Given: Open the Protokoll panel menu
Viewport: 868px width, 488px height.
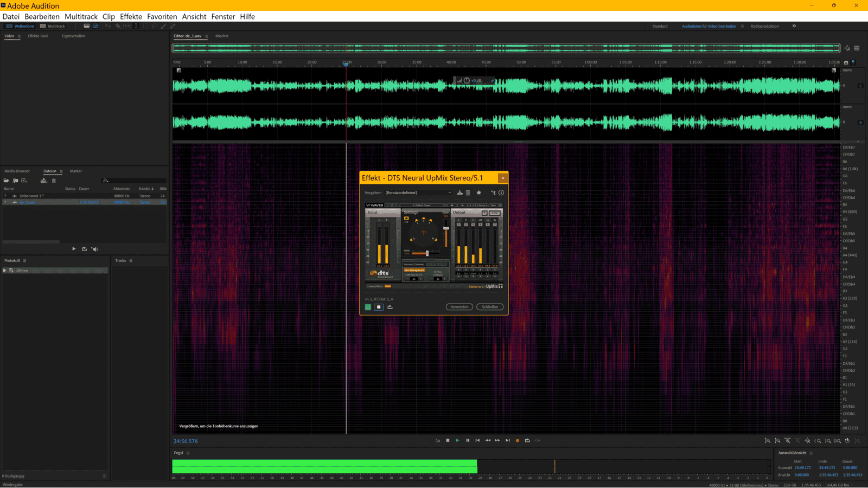Looking at the screenshot, I should (x=24, y=261).
